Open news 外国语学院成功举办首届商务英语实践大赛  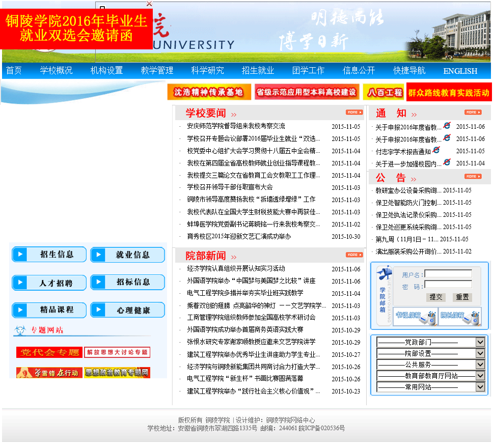click(245, 329)
